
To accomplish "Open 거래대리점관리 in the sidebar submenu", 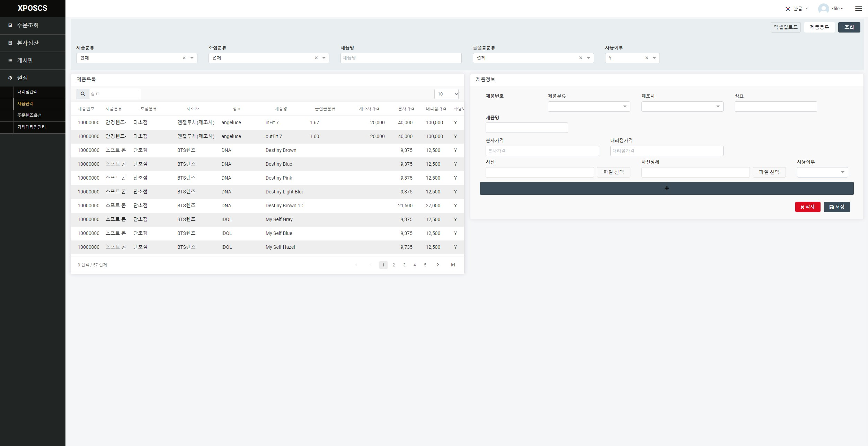I will [x=32, y=127].
